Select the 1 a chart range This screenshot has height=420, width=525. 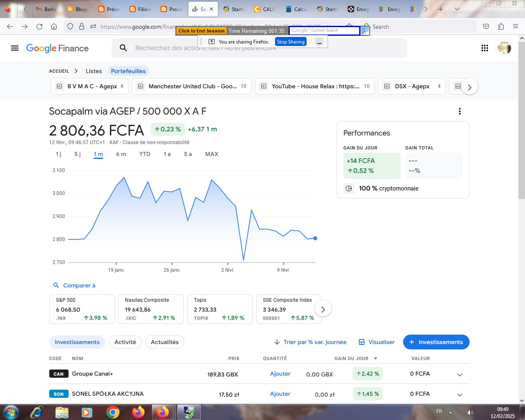tap(167, 154)
